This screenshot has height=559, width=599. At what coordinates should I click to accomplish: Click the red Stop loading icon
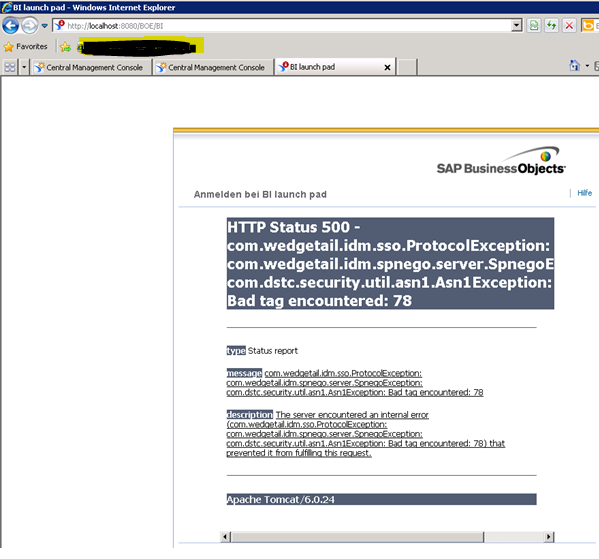(569, 26)
